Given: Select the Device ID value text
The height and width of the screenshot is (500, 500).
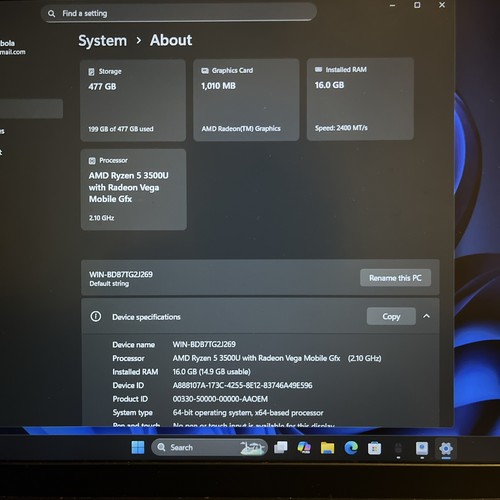Looking at the screenshot, I should click(x=242, y=385).
